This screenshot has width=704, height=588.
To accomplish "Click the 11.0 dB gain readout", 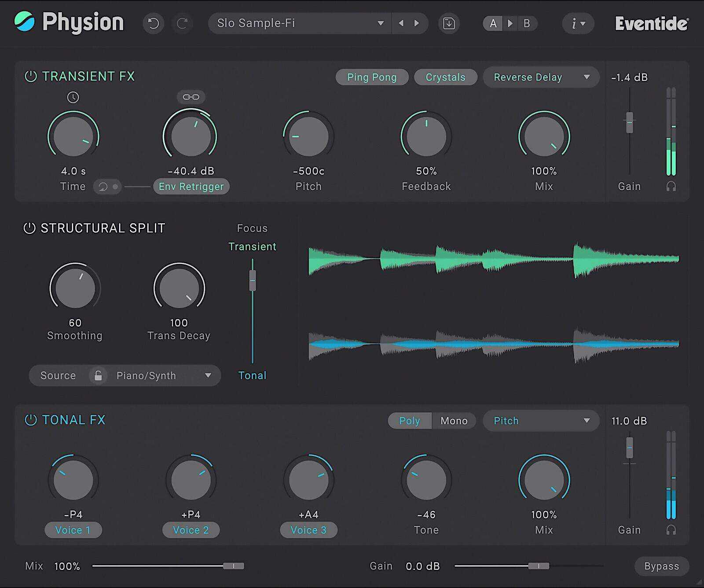I will [x=629, y=421].
